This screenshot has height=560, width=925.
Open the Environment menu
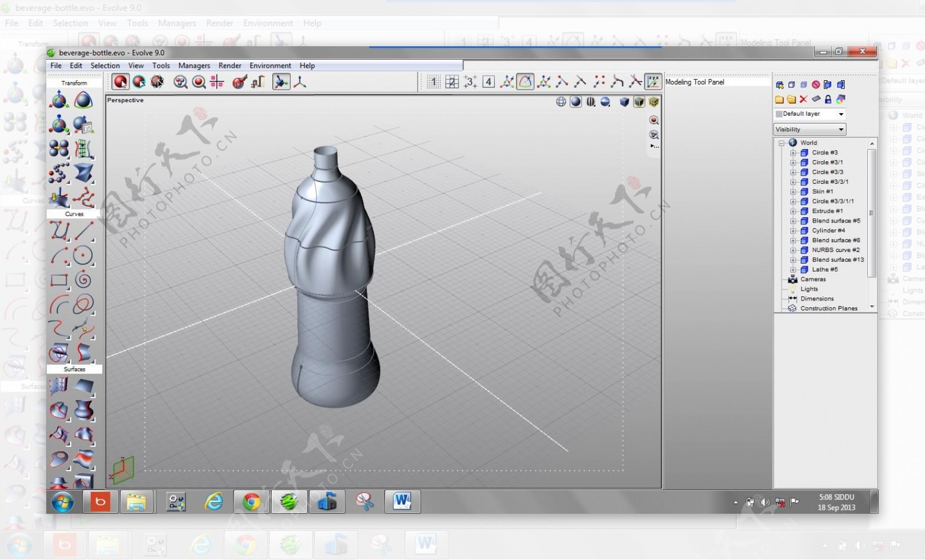click(270, 65)
